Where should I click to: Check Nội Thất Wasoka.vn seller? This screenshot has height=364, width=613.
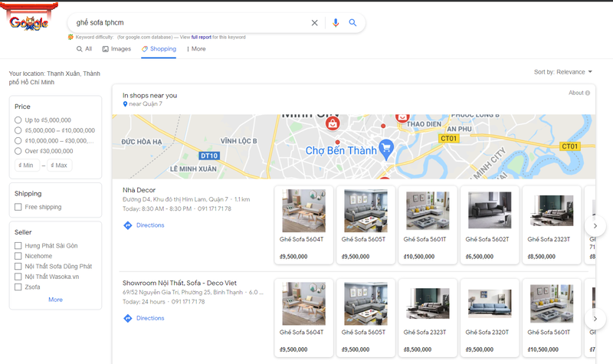coord(18,277)
